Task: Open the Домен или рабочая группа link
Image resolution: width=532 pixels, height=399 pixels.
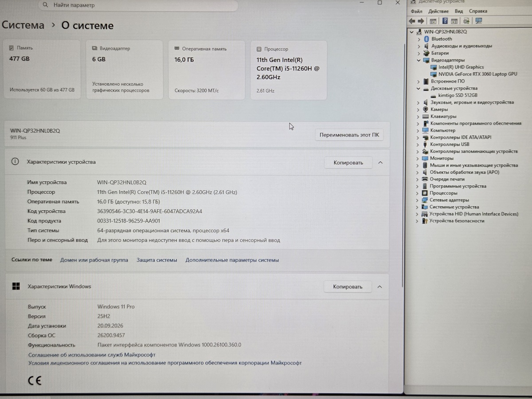Action: point(94,260)
